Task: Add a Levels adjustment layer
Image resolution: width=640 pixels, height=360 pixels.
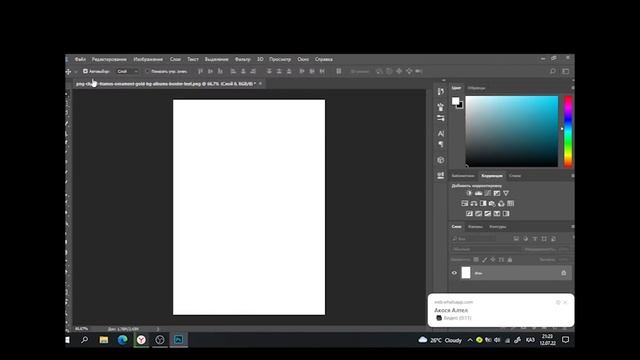Action: click(478, 193)
